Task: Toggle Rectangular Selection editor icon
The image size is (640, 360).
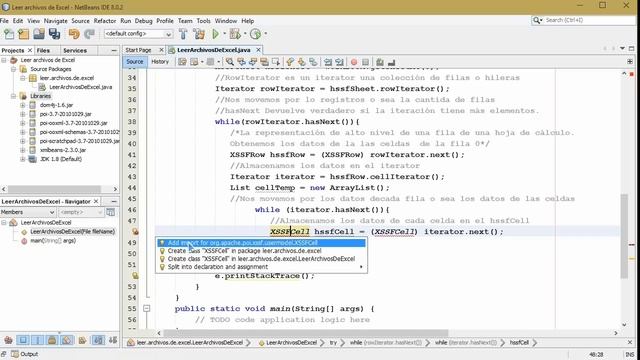Action: (276, 62)
